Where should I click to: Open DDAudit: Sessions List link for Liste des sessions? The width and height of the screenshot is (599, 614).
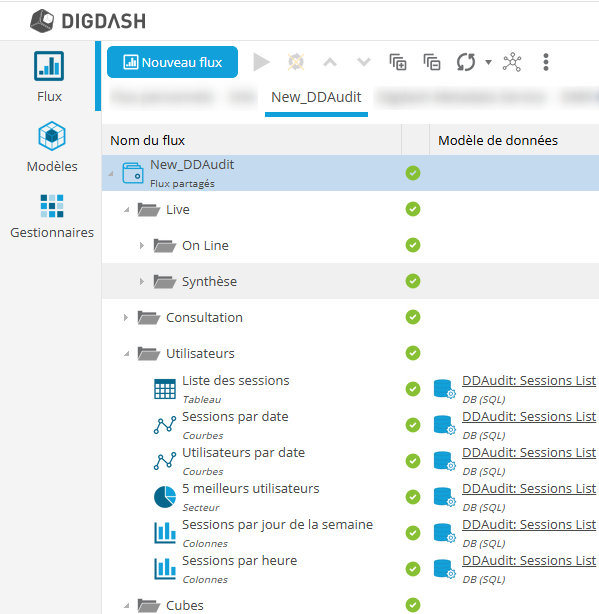click(x=529, y=381)
